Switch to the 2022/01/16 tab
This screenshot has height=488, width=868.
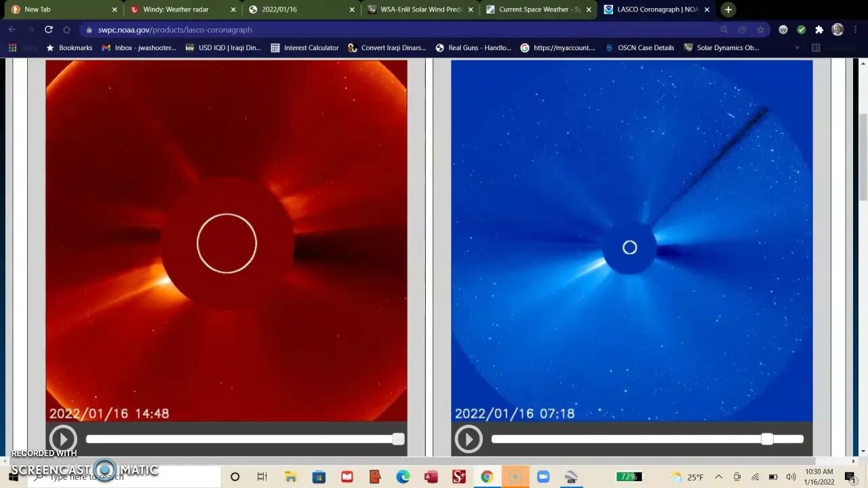pos(302,9)
